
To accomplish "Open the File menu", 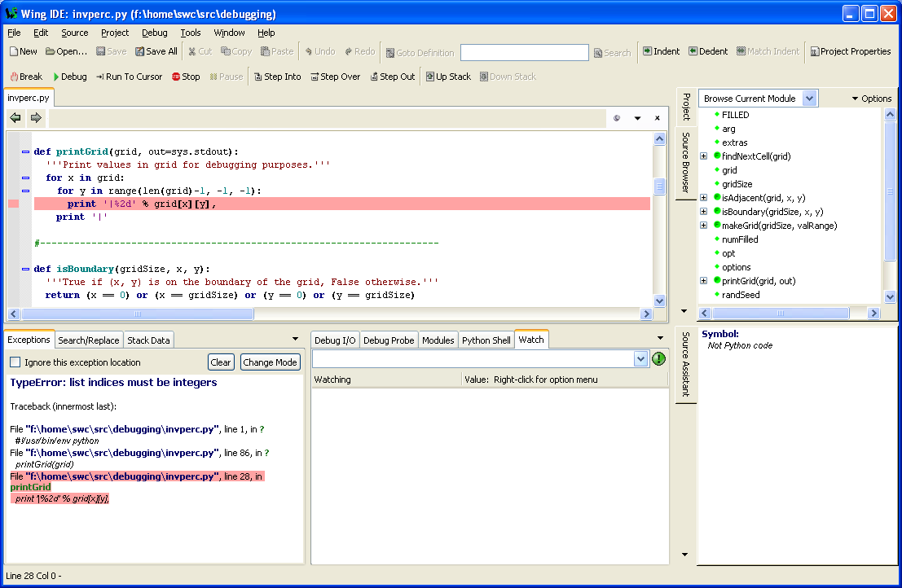I will pyautogui.click(x=14, y=33).
